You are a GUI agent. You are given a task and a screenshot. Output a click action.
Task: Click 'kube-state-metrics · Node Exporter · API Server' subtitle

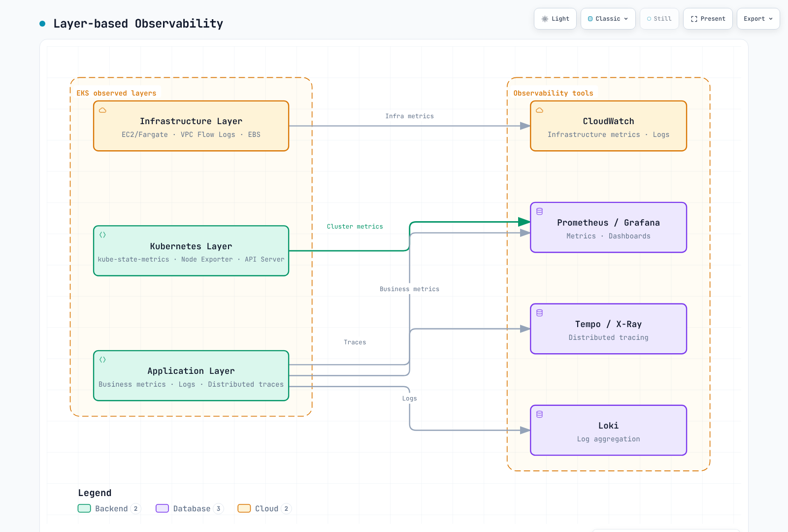[191, 260]
